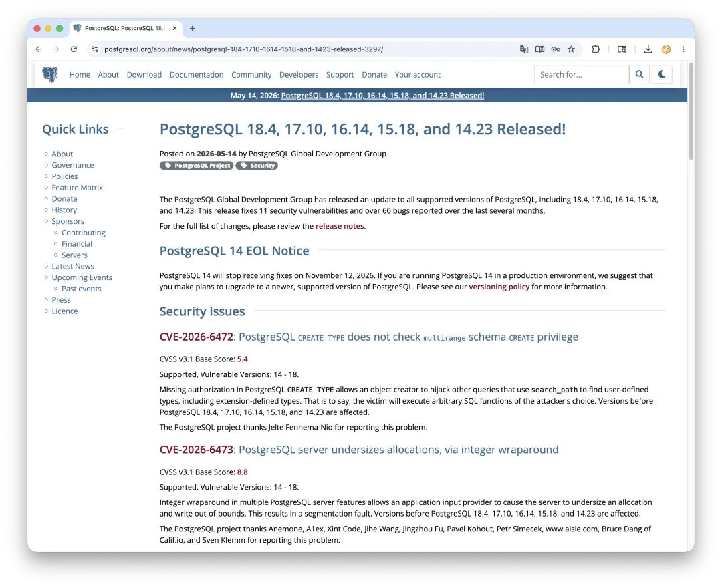The height and width of the screenshot is (588, 722).
Task: Click the profile avatar icon
Action: 666,49
